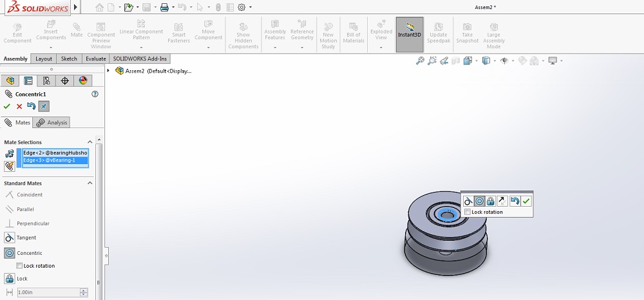Click the Rebuild traffic light icon
644x300 pixels.
218,7
